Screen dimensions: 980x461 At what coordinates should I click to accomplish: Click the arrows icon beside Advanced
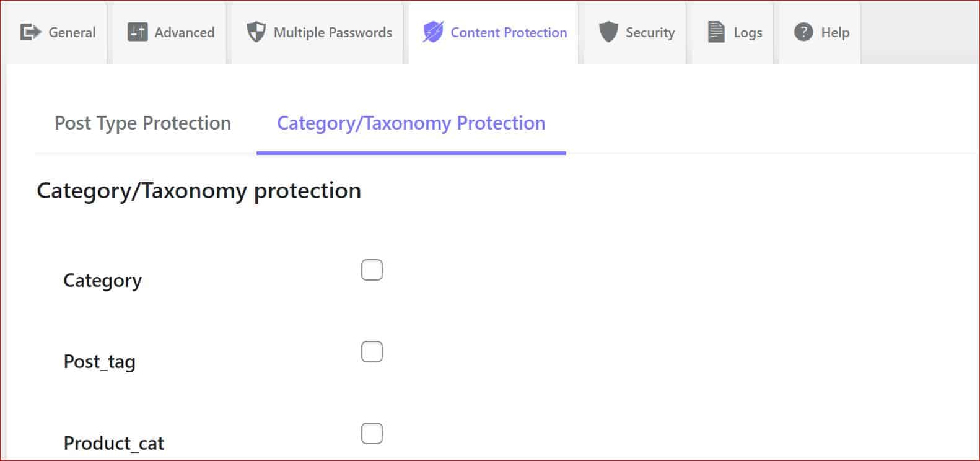[x=138, y=32]
